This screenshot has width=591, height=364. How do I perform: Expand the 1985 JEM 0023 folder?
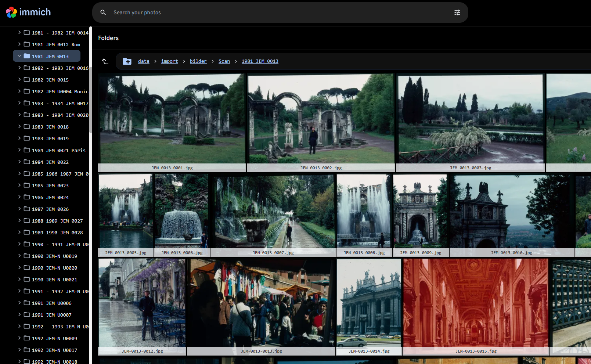coord(19,185)
